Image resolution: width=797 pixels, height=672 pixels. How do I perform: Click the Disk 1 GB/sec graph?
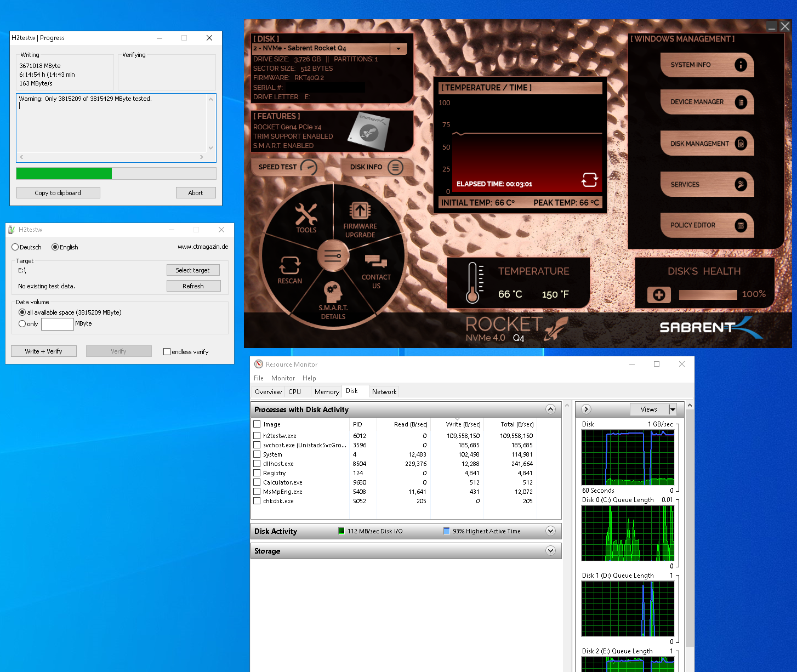(x=628, y=458)
